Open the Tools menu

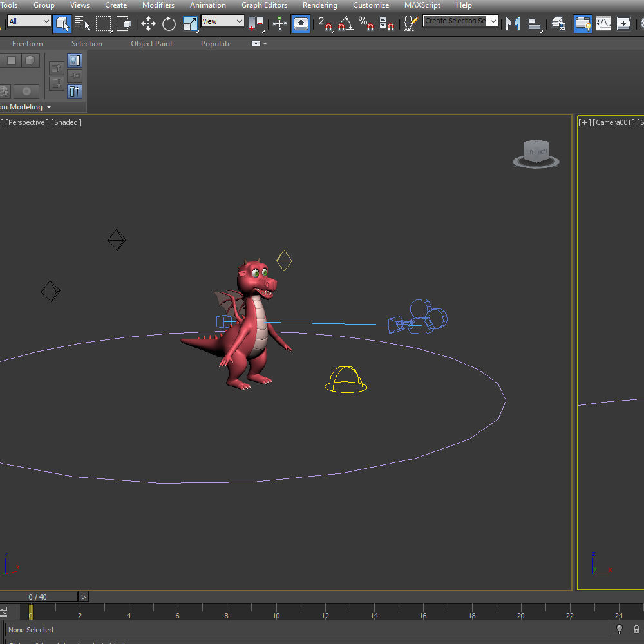click(x=8, y=5)
